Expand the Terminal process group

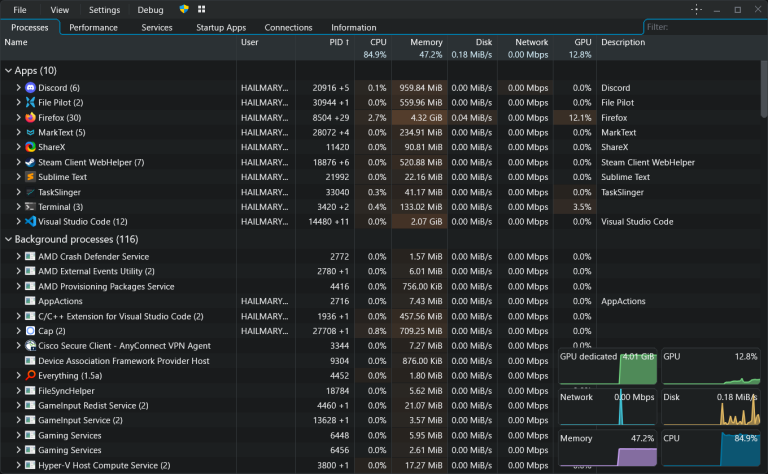19,207
